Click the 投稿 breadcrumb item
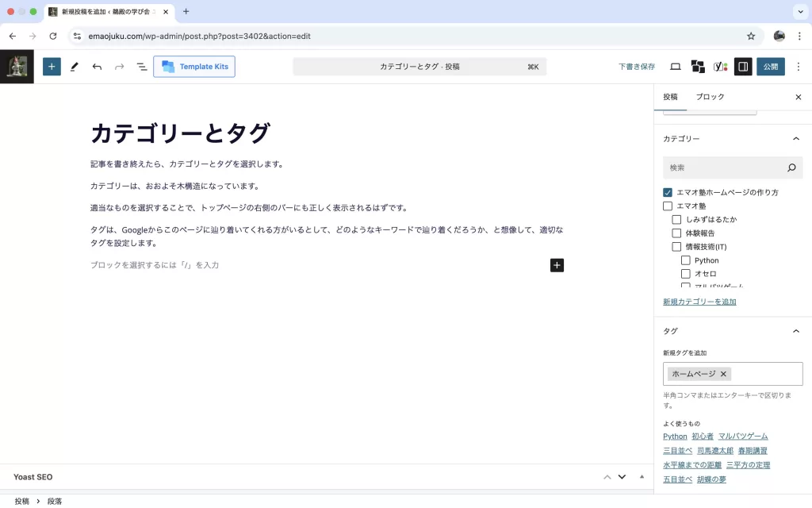The width and height of the screenshot is (812, 508). 21,502
